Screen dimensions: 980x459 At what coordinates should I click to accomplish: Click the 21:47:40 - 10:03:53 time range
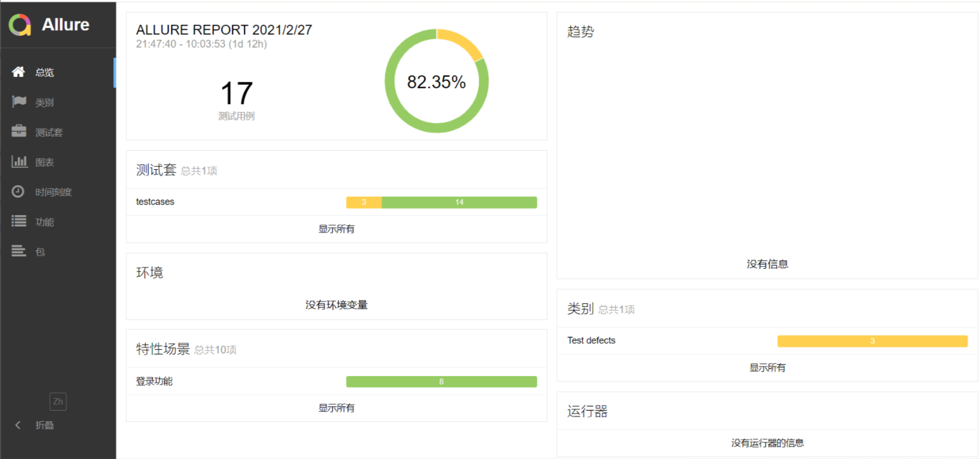tap(201, 44)
